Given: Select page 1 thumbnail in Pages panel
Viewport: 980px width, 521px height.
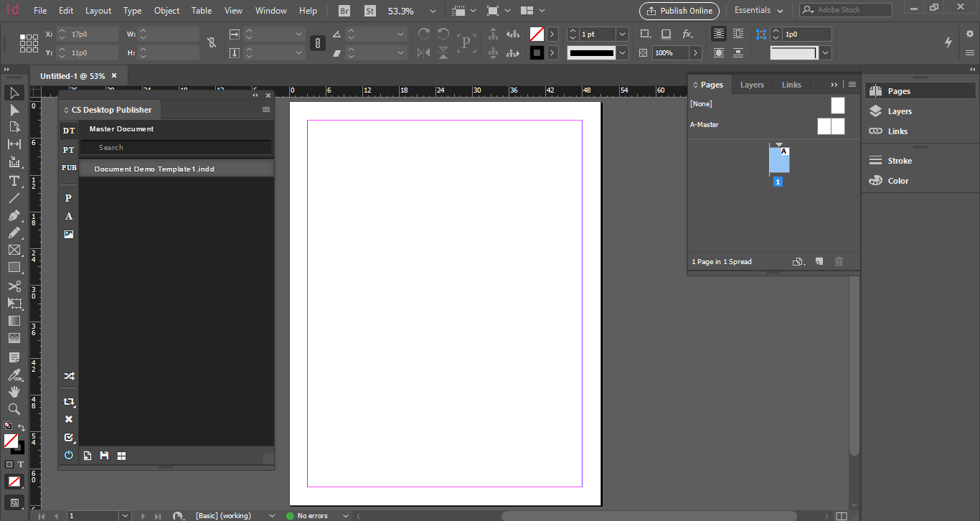Looking at the screenshot, I should pyautogui.click(x=779, y=159).
